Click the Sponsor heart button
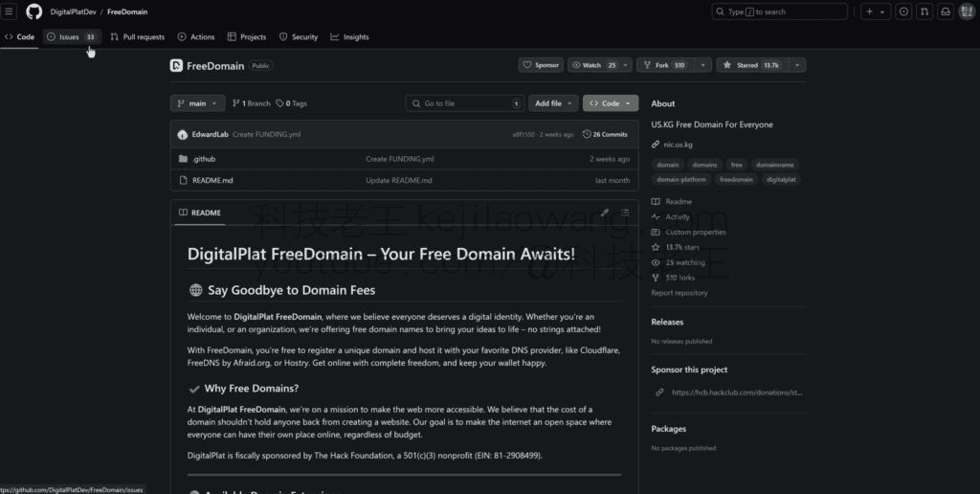 tap(542, 65)
